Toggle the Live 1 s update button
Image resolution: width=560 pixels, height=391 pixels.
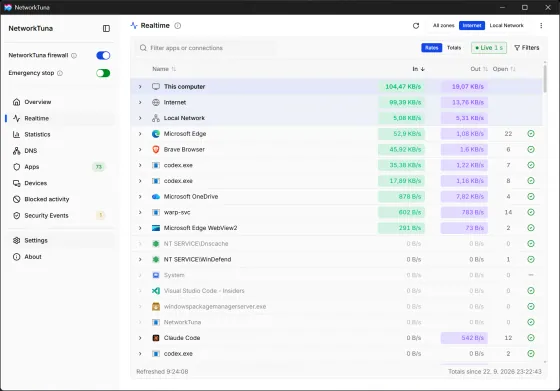(x=489, y=48)
